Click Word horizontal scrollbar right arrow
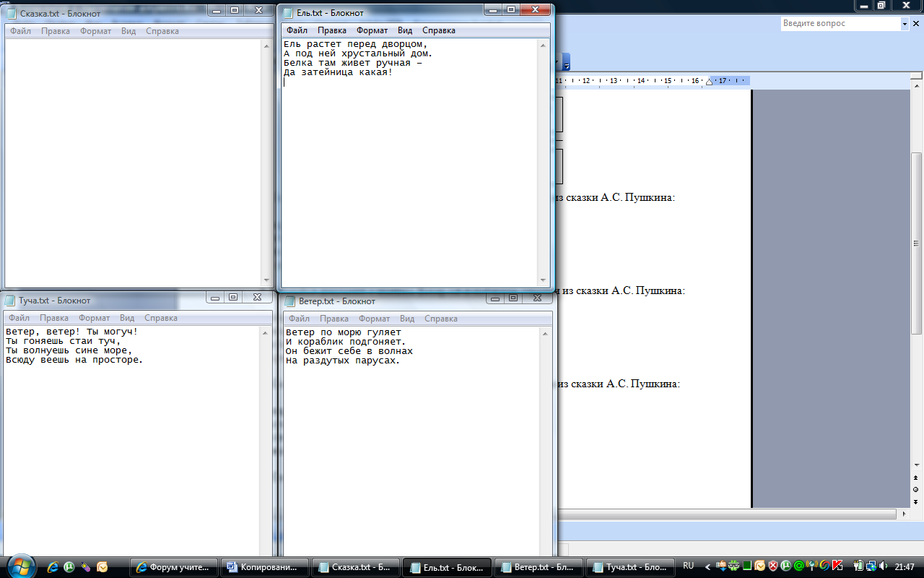Screen dimensions: 924x578 (x=904, y=514)
